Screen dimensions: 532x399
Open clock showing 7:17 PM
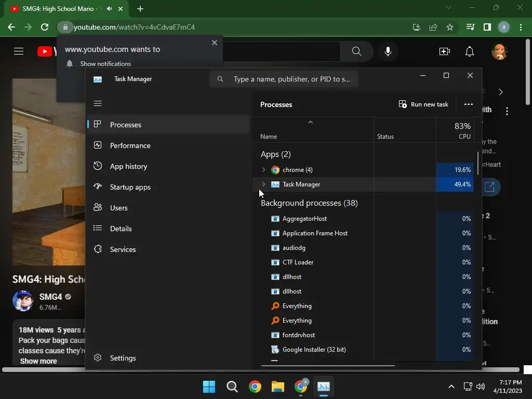click(508, 387)
